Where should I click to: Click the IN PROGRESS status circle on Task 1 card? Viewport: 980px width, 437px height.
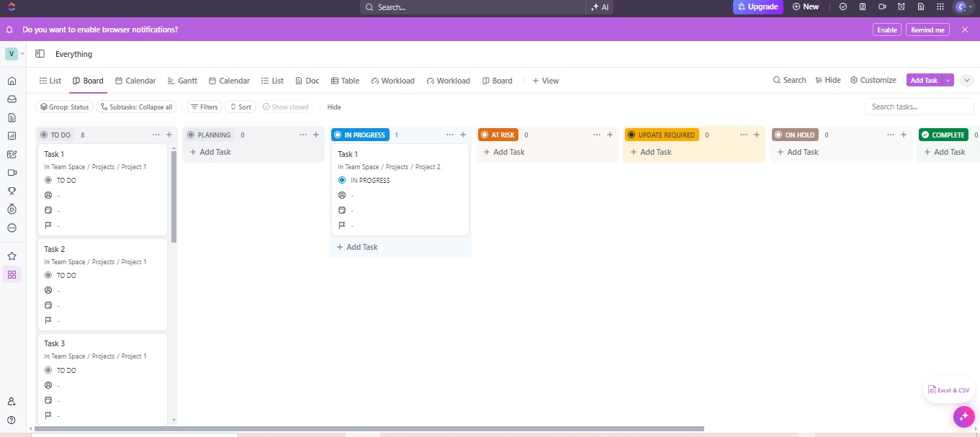342,180
